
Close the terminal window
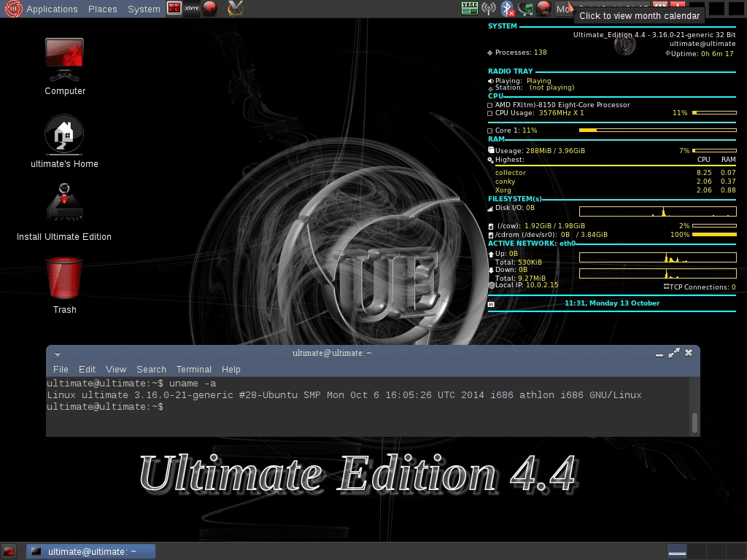[689, 354]
